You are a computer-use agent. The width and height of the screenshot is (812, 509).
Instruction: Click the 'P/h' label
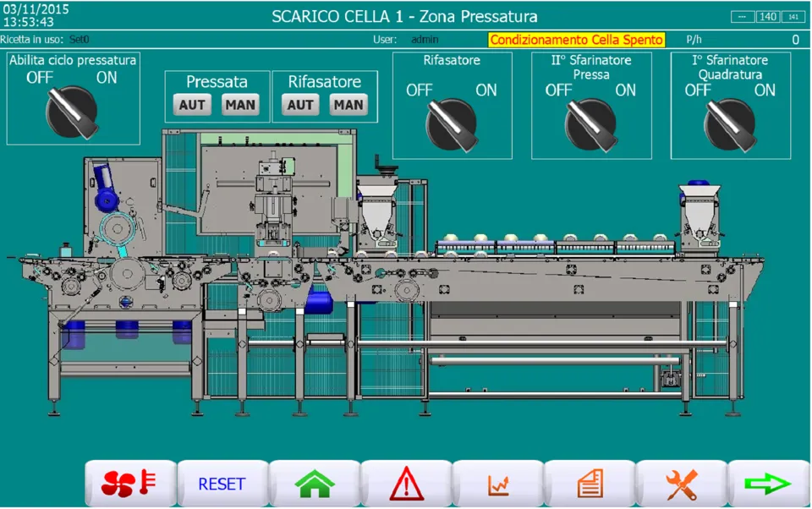(694, 40)
